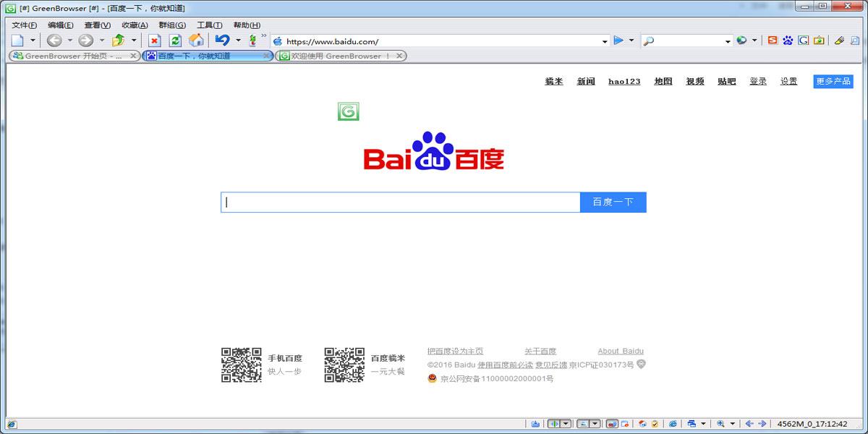Click the undo arrow icon
The image size is (868, 434).
tap(222, 41)
